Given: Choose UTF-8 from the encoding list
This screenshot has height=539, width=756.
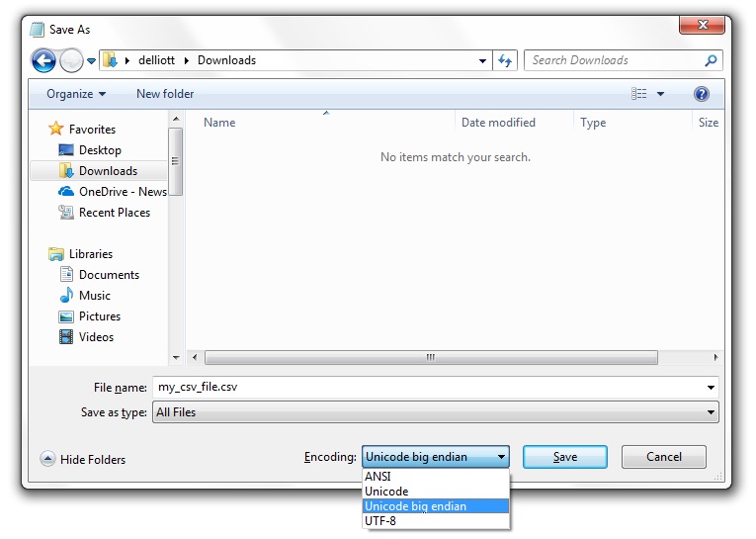Looking at the screenshot, I should [x=380, y=521].
